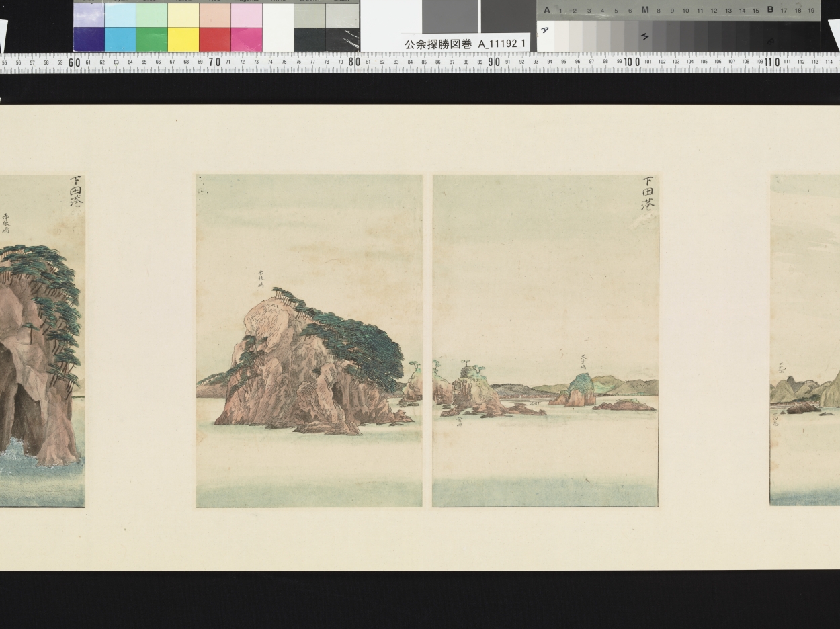The image size is (840, 629).
Task: Pick the solid green patch on the color chart
Action: click(x=151, y=39)
